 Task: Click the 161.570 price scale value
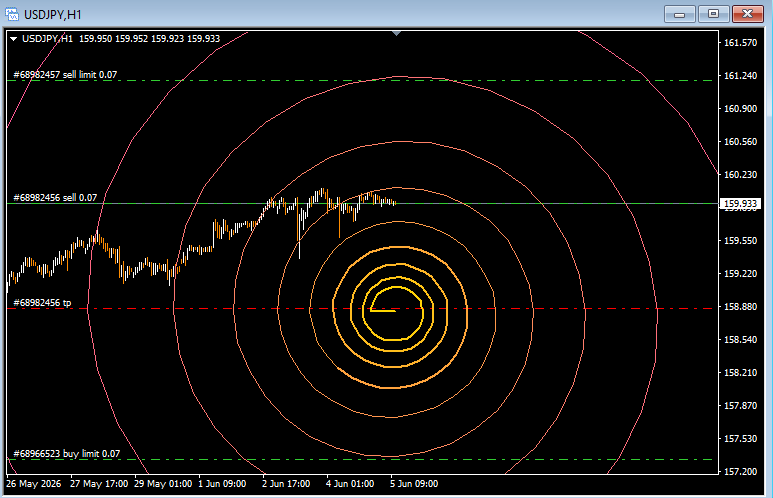tap(740, 43)
